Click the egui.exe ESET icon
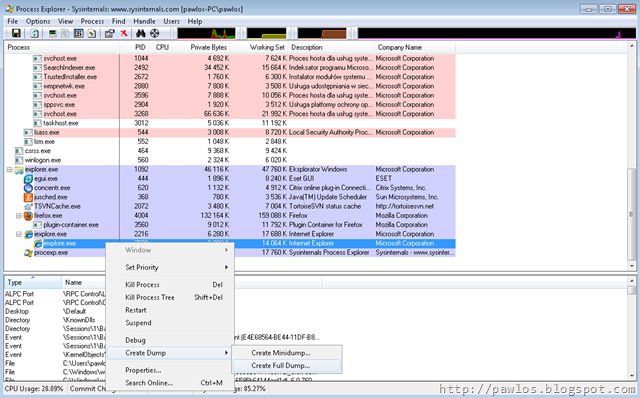640x398 pixels. [28, 179]
